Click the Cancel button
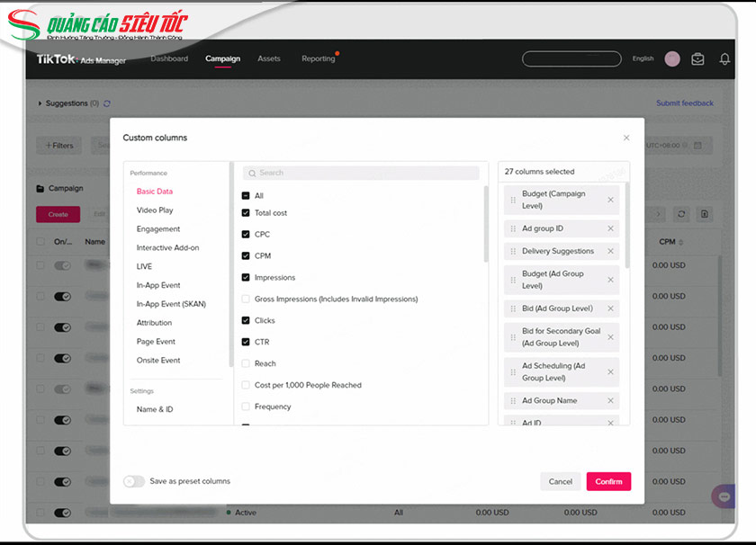The image size is (756, 545). [x=560, y=481]
